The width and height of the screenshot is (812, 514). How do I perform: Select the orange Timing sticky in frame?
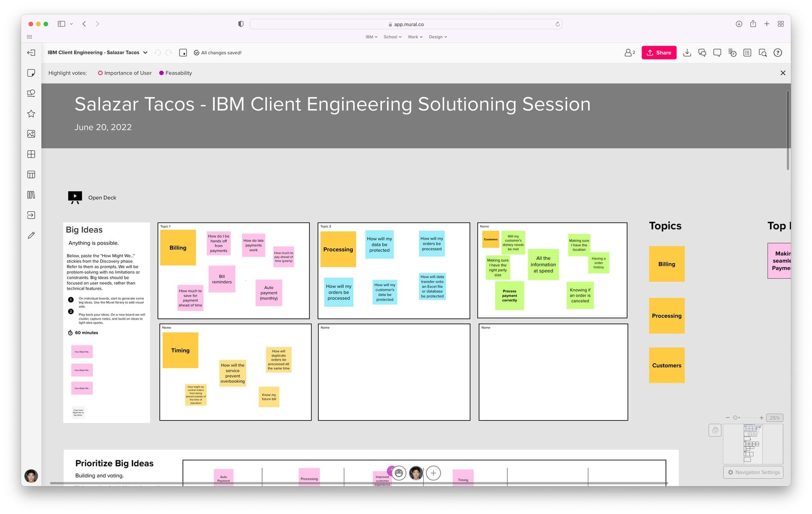pos(180,351)
